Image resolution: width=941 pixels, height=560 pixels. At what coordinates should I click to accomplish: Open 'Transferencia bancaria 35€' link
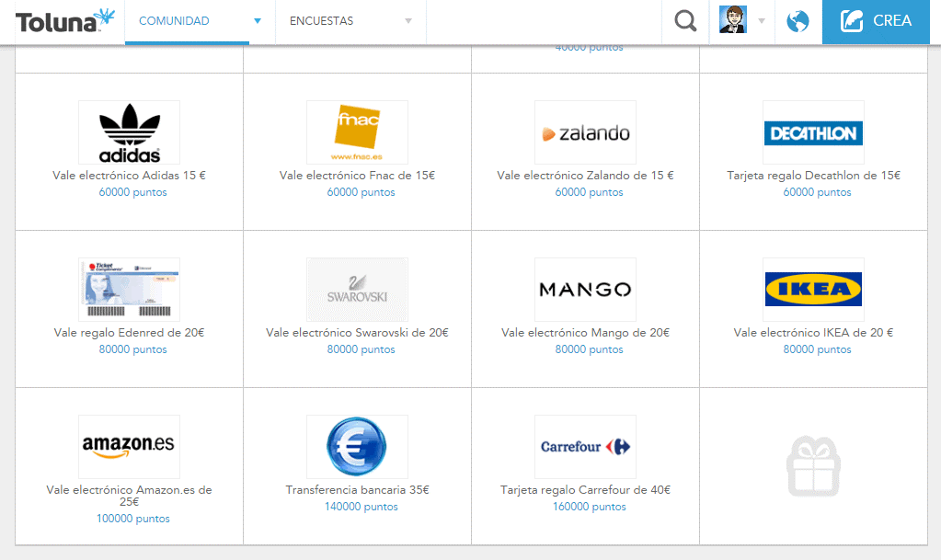coord(357,490)
